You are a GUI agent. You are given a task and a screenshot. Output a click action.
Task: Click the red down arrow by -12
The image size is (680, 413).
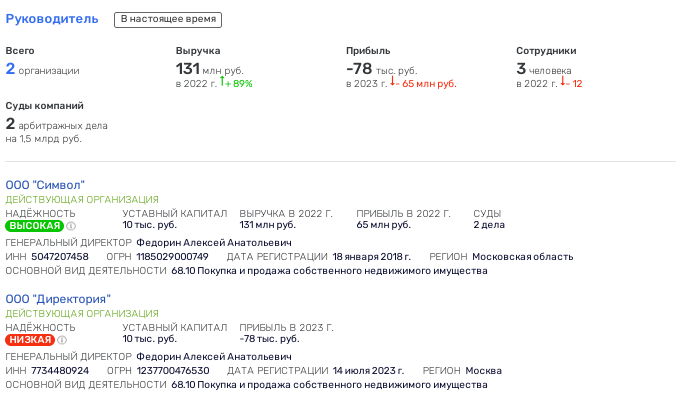[x=562, y=81]
